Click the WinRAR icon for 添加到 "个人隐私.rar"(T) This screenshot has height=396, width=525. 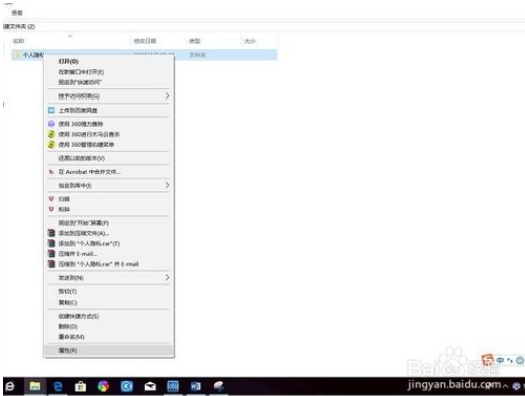[x=51, y=243]
